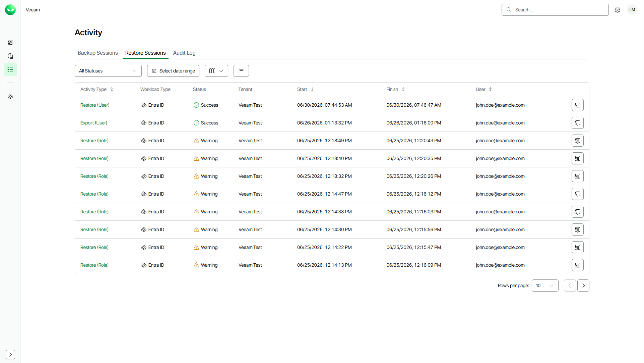Open the dashboard icon in sidebar

tap(10, 43)
